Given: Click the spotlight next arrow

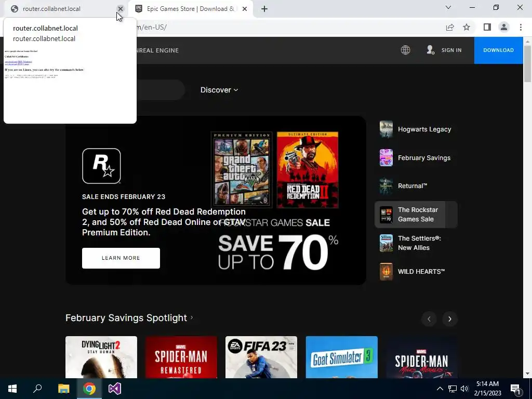Looking at the screenshot, I should (x=450, y=319).
